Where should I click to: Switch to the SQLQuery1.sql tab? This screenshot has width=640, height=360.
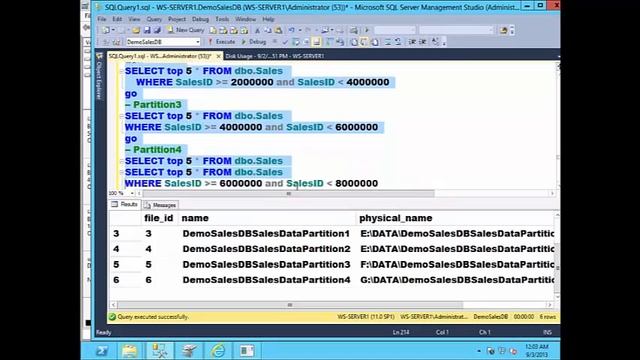pyautogui.click(x=160, y=56)
